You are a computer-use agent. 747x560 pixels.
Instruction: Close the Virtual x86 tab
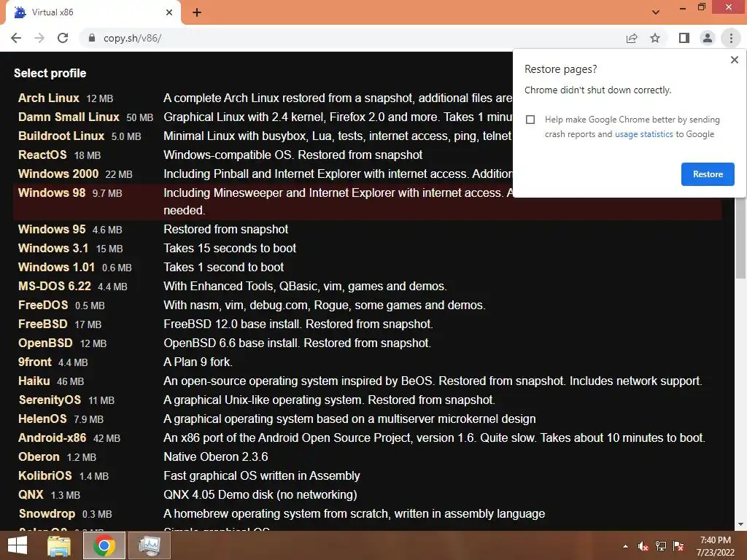pyautogui.click(x=169, y=12)
